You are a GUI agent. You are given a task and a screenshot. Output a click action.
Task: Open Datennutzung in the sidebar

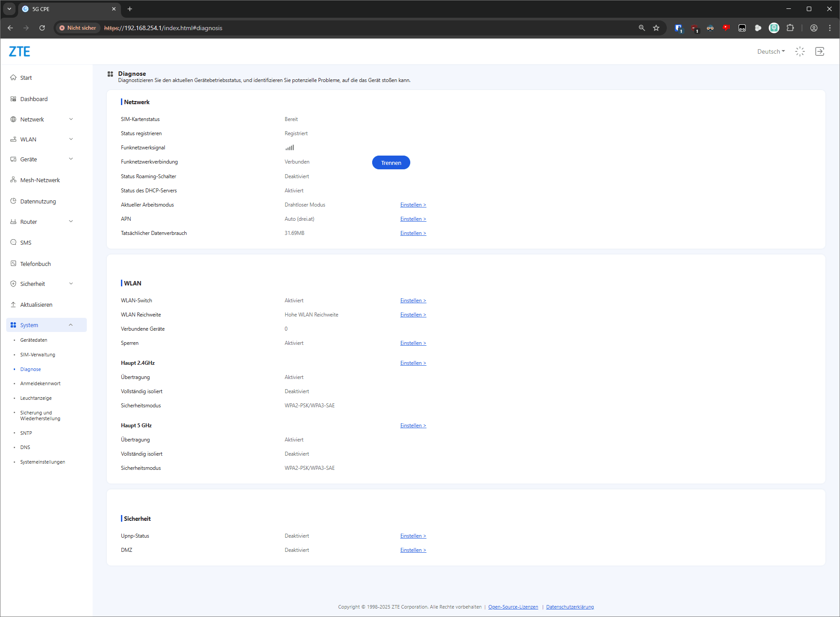coord(38,201)
